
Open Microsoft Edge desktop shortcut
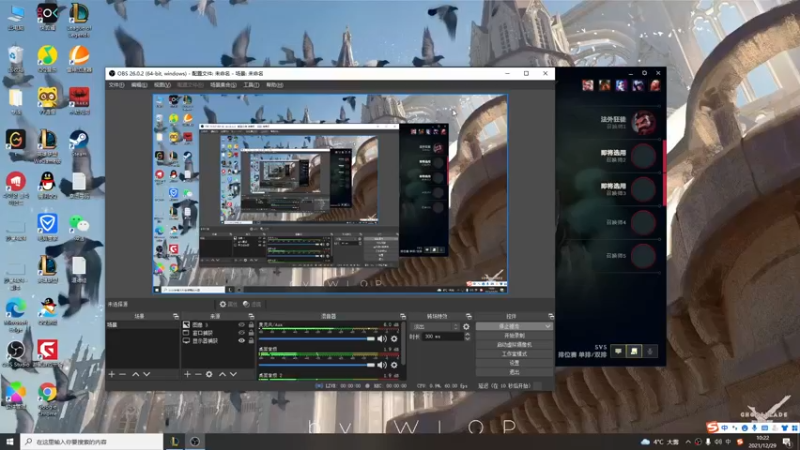16,312
